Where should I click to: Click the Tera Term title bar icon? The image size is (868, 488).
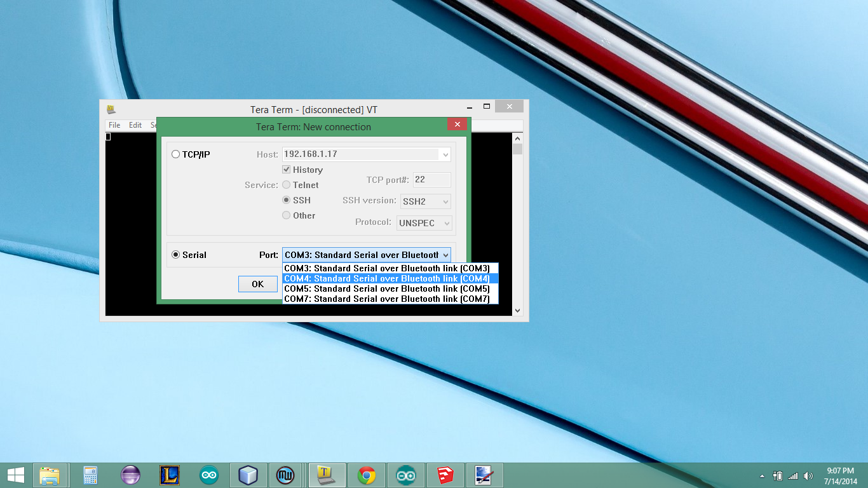click(111, 109)
